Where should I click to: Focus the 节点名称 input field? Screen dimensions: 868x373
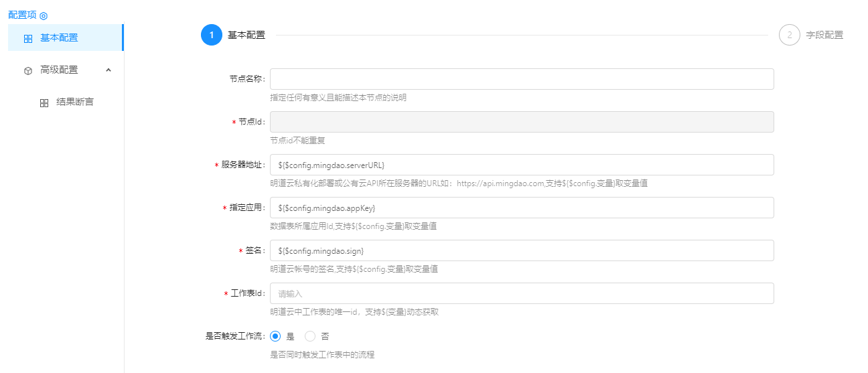tap(522, 79)
